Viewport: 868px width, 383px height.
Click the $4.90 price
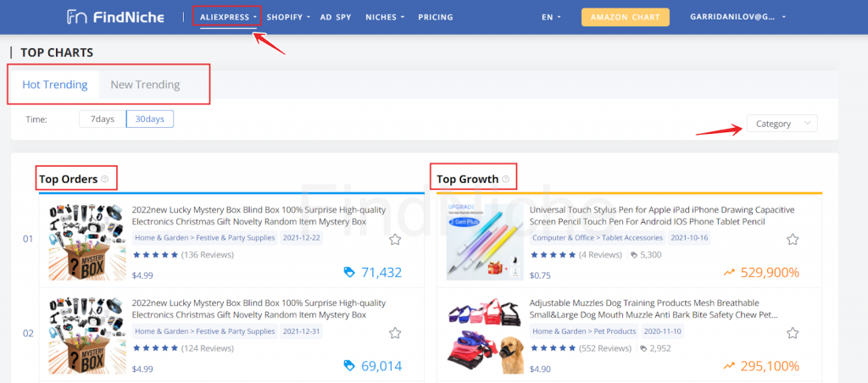pos(540,369)
